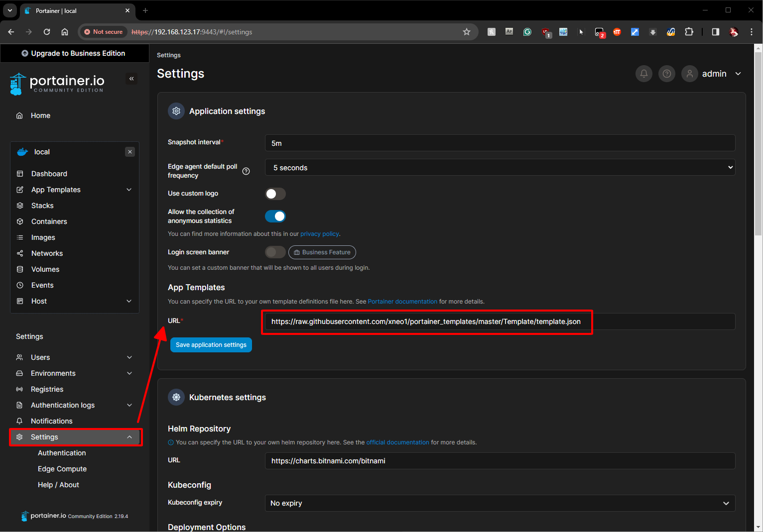Expand the Host sidebar chevron

click(129, 301)
